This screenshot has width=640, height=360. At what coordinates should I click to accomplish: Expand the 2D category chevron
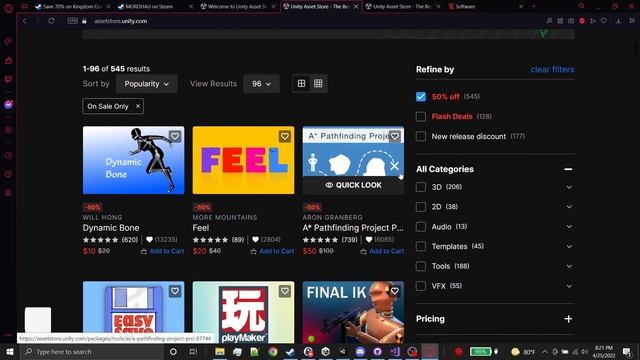569,207
